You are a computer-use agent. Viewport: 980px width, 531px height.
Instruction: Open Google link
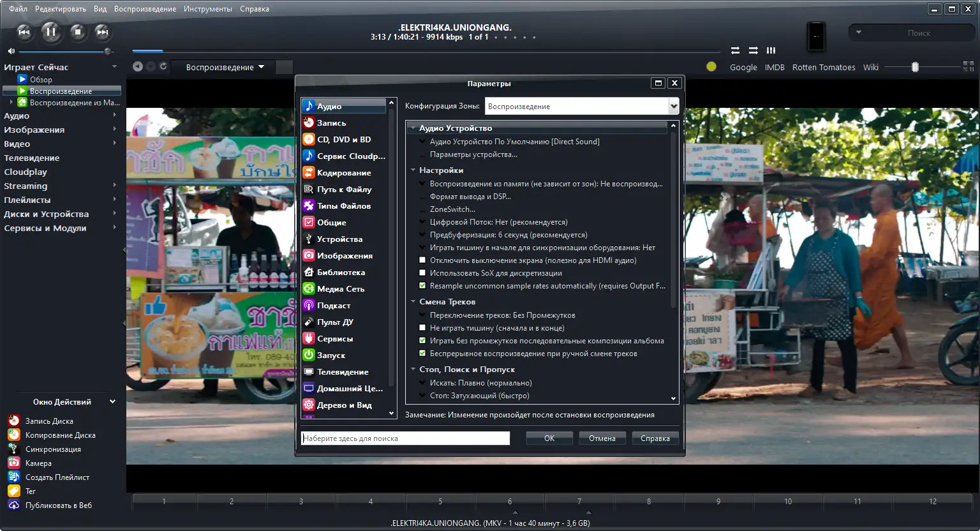(743, 67)
